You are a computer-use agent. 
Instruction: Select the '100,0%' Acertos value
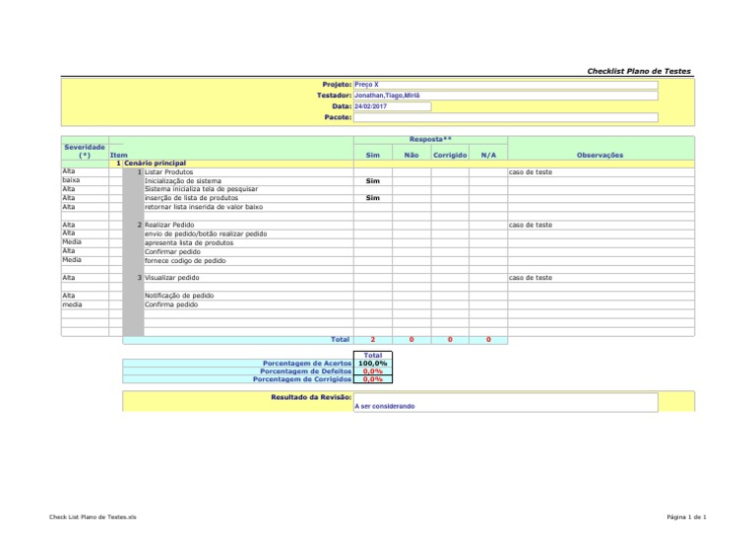click(x=373, y=364)
